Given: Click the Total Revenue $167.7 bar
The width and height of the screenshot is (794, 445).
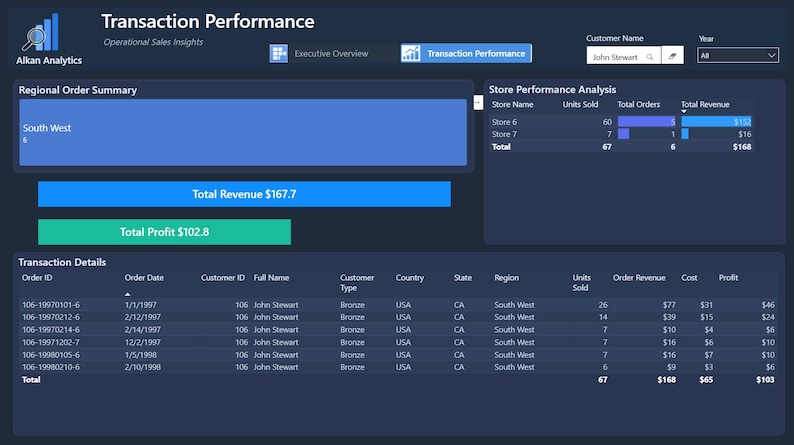Looking at the screenshot, I should pos(244,194).
